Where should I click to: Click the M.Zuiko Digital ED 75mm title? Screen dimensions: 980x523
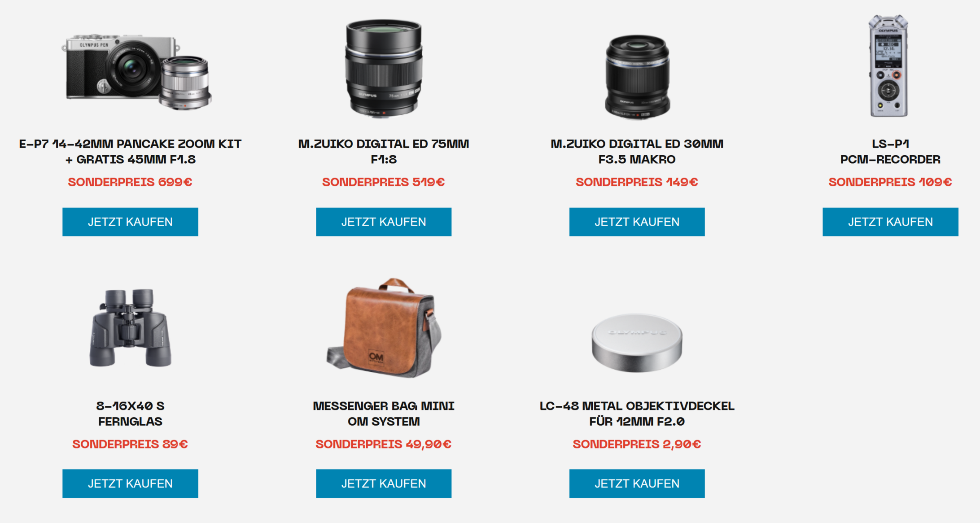point(384,152)
